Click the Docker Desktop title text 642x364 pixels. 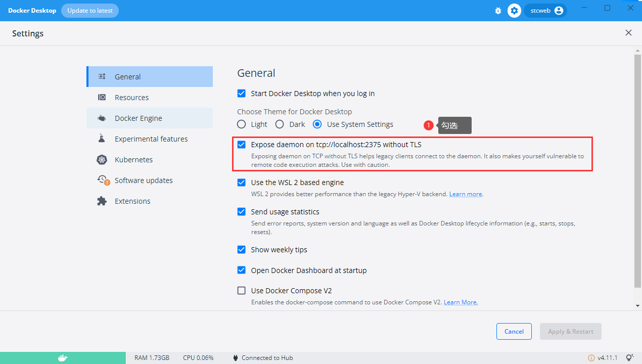coord(32,11)
